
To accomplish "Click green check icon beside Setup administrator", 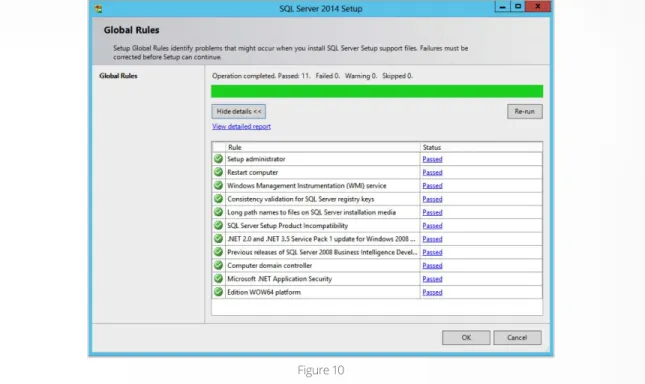I will point(218,159).
